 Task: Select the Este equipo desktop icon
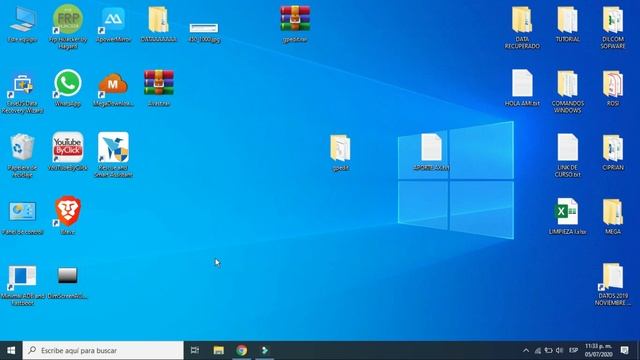click(x=22, y=20)
